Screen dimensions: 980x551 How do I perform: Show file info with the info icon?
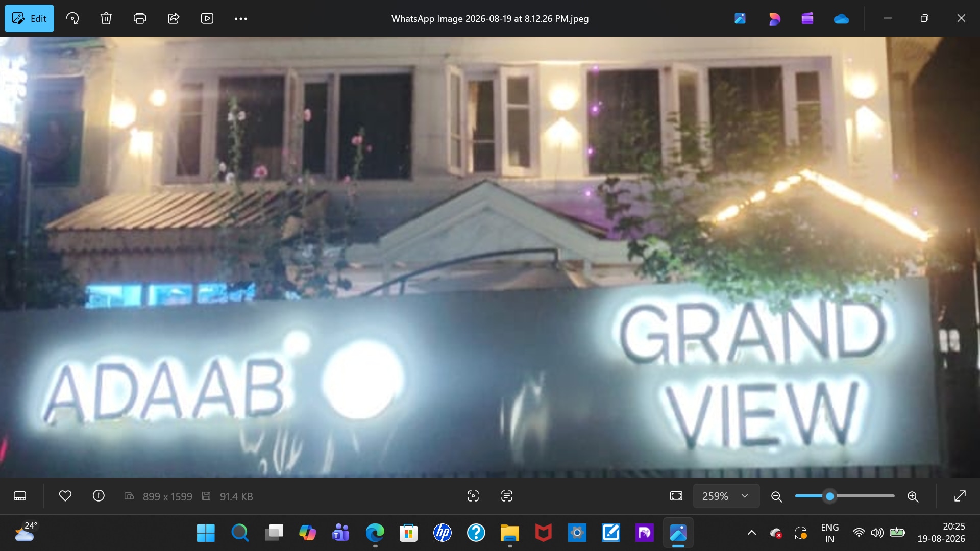click(99, 496)
